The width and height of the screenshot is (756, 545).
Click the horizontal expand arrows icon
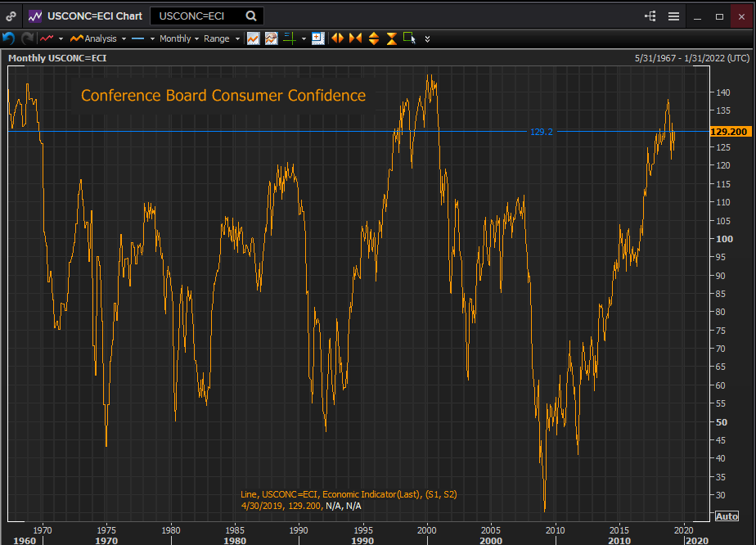337,38
